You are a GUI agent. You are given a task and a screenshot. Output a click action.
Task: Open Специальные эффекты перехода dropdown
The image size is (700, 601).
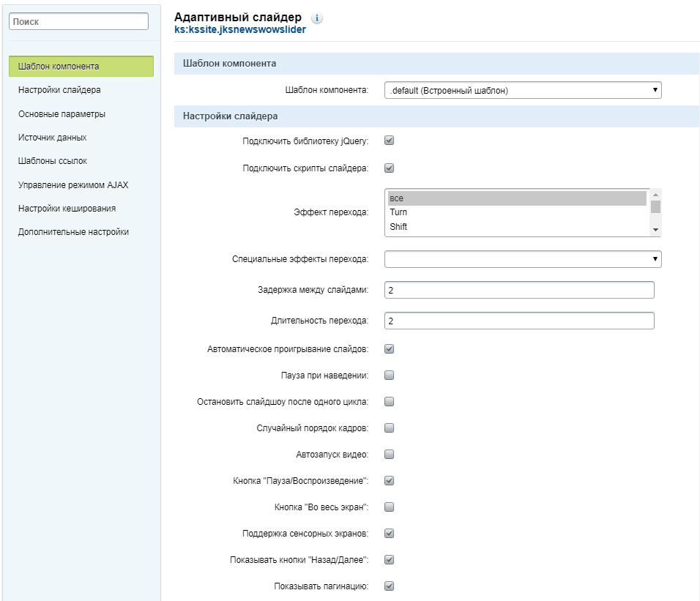pos(523,259)
